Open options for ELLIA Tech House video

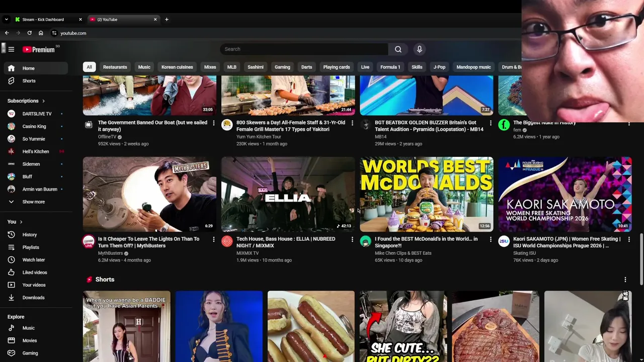(352, 239)
